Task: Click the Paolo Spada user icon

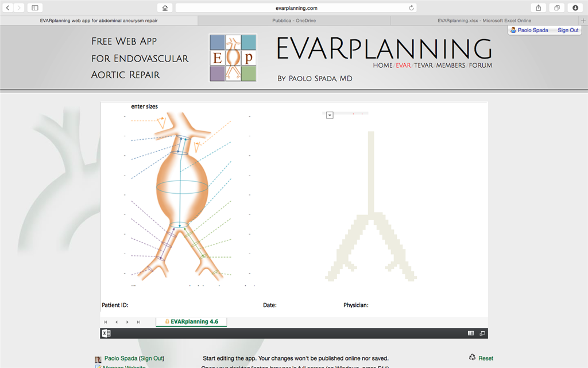Action: point(514,30)
